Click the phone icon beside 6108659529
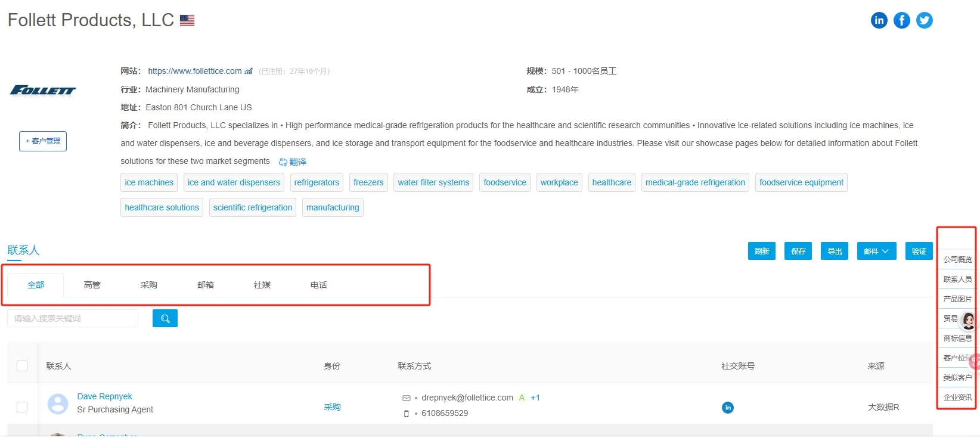The width and height of the screenshot is (980, 444). [x=407, y=414]
